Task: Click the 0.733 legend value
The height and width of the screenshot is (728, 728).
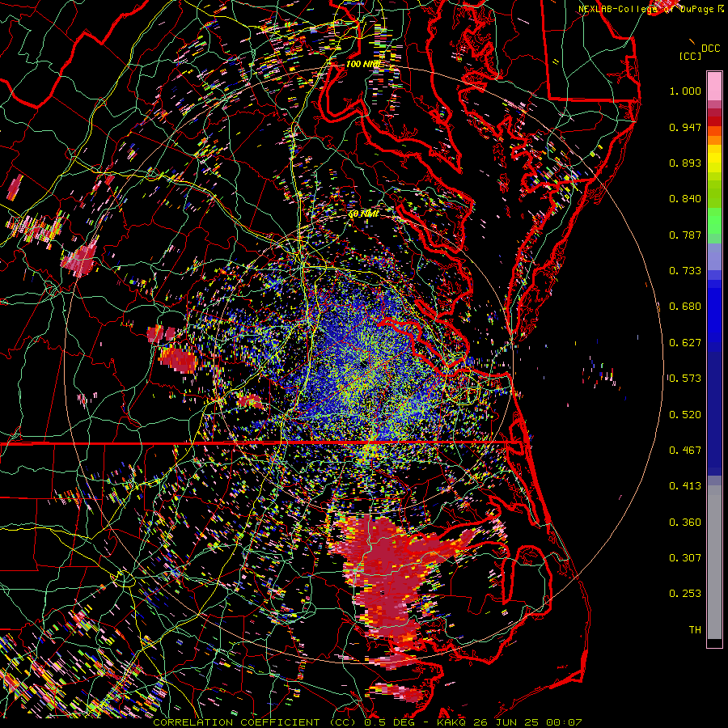Action: pyautogui.click(x=685, y=271)
